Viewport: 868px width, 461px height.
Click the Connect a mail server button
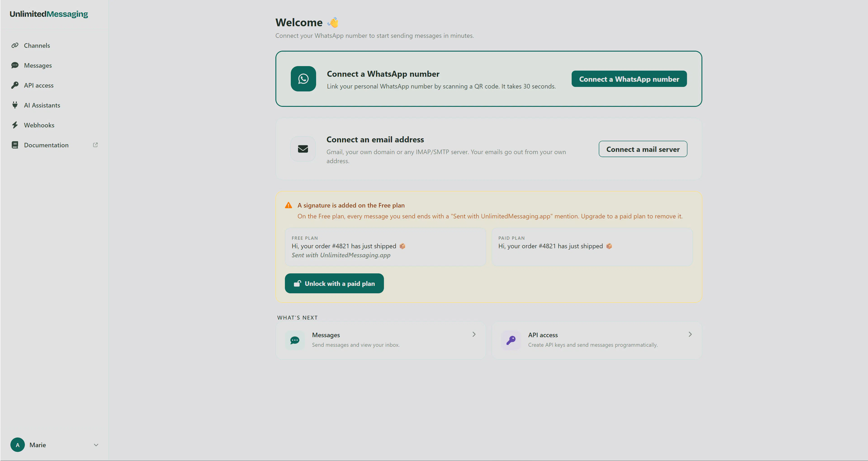coord(643,149)
